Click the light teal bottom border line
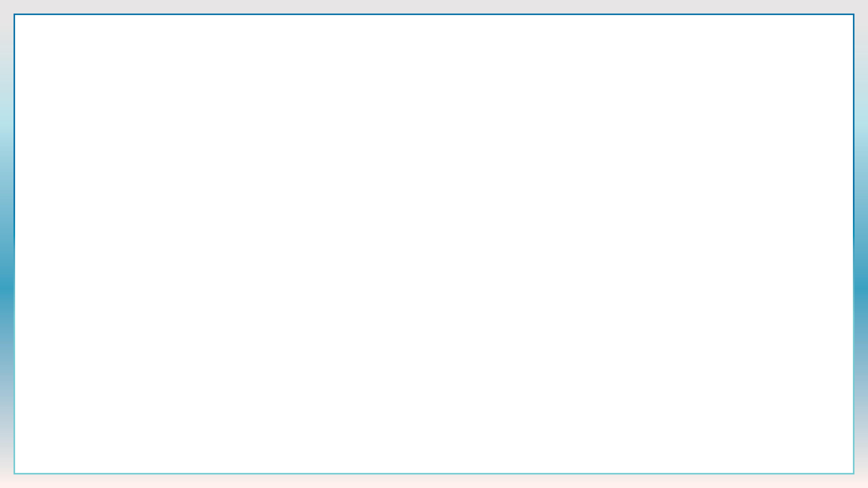This screenshot has height=488, width=868. (434, 474)
